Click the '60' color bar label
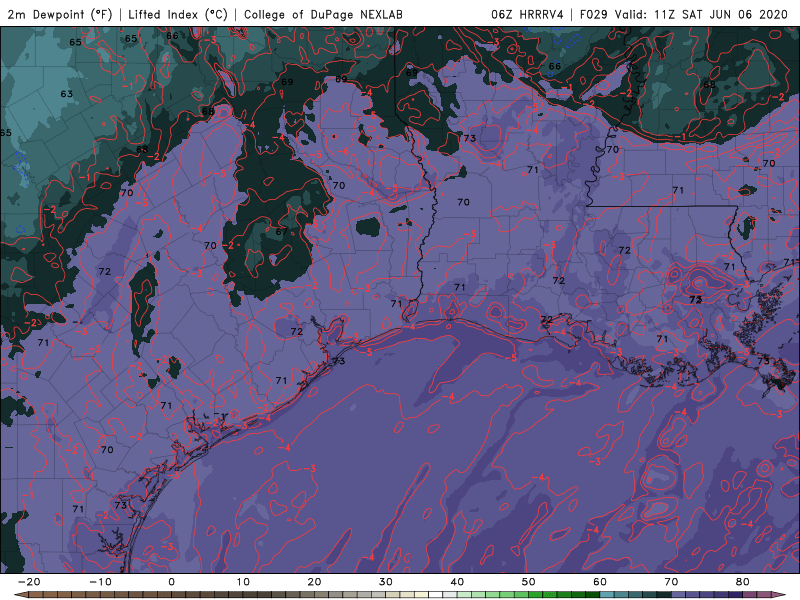Screen dimensions: 800x600 click(x=600, y=582)
